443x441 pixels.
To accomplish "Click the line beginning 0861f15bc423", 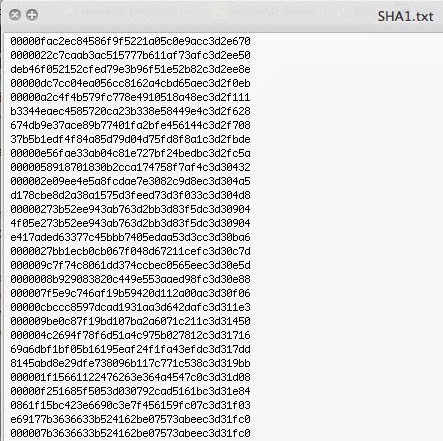I will tap(130, 405).
